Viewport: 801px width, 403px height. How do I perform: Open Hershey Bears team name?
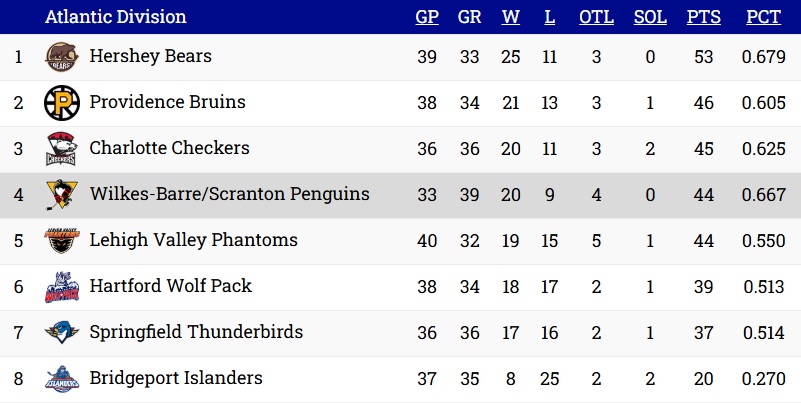click(x=150, y=56)
